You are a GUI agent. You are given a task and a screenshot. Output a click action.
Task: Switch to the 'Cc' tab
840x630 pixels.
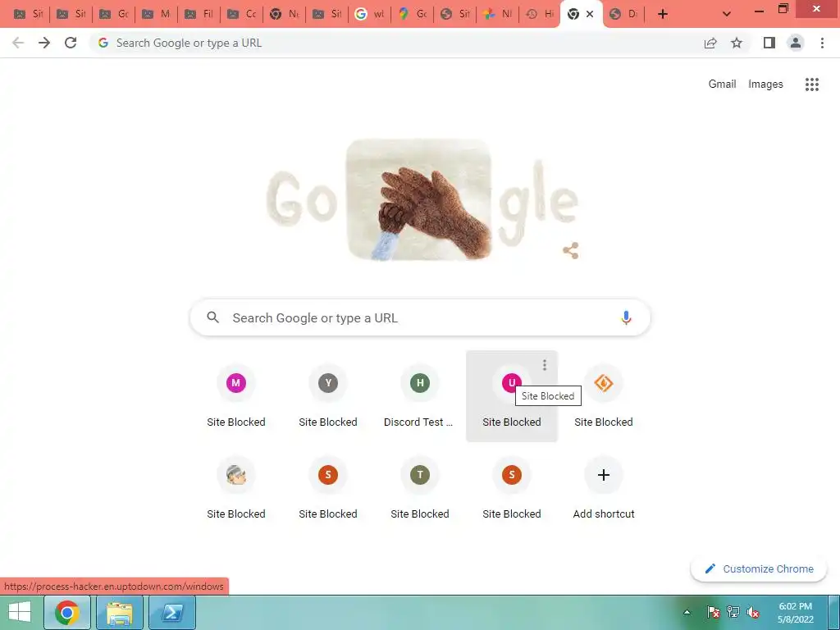(x=242, y=14)
